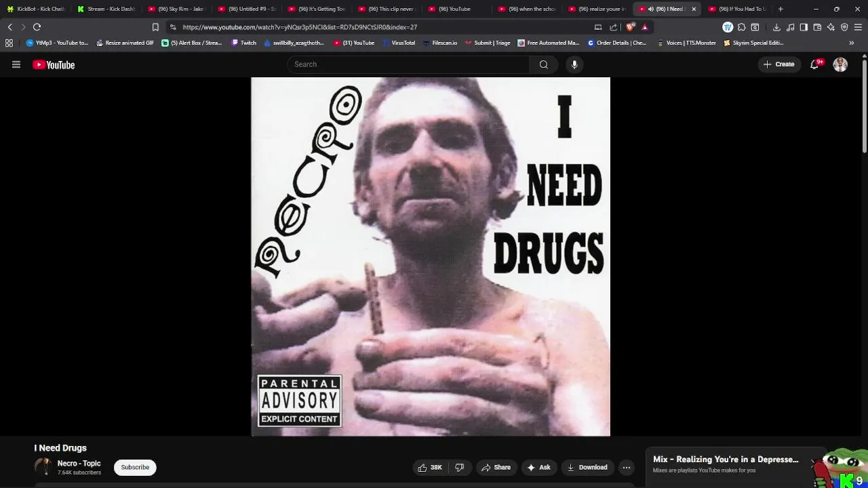The image size is (868, 488).
Task: Open Voices | TTS.Monster bookmark
Action: [686, 43]
